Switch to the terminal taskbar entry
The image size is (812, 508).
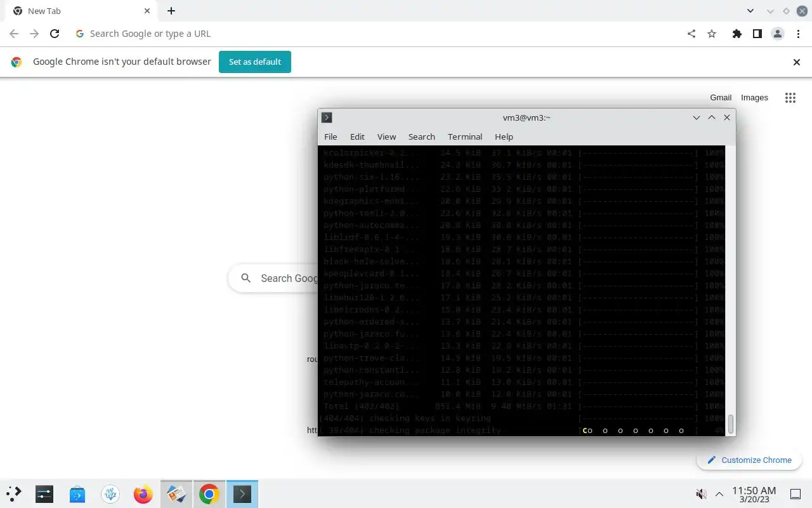[242, 494]
